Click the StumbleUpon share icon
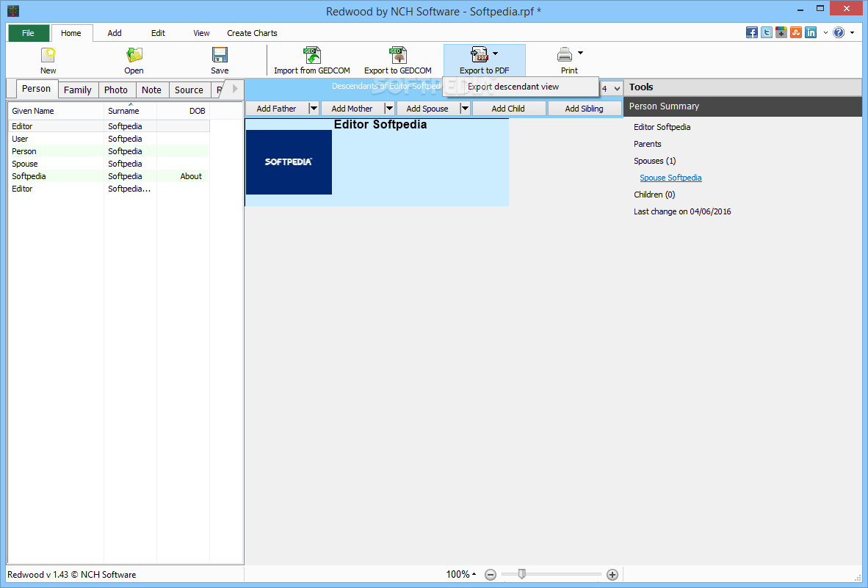 click(796, 32)
